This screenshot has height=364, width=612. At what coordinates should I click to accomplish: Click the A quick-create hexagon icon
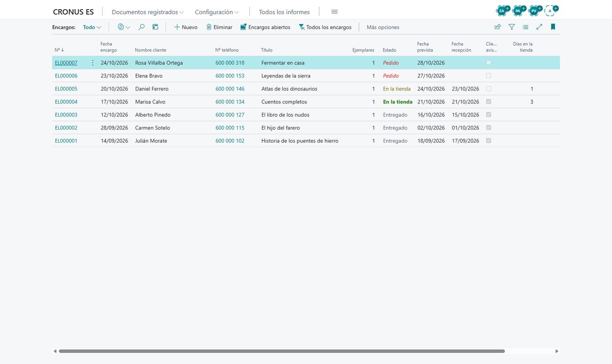(x=550, y=11)
